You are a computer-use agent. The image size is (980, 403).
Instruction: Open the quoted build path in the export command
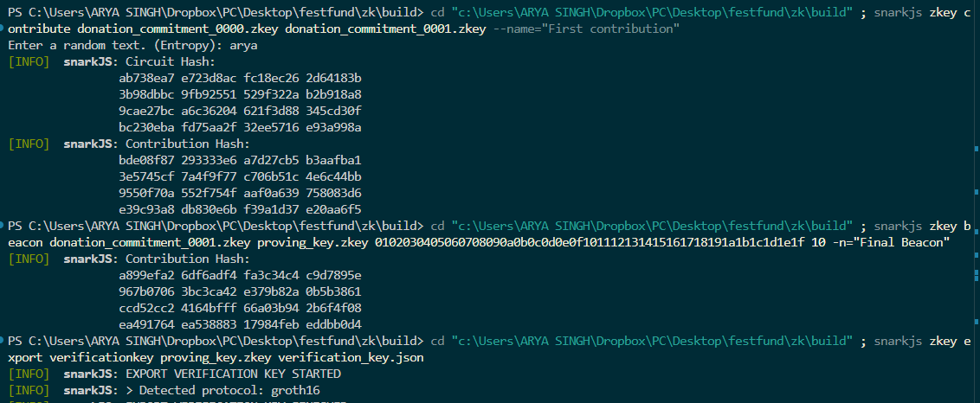[652, 341]
